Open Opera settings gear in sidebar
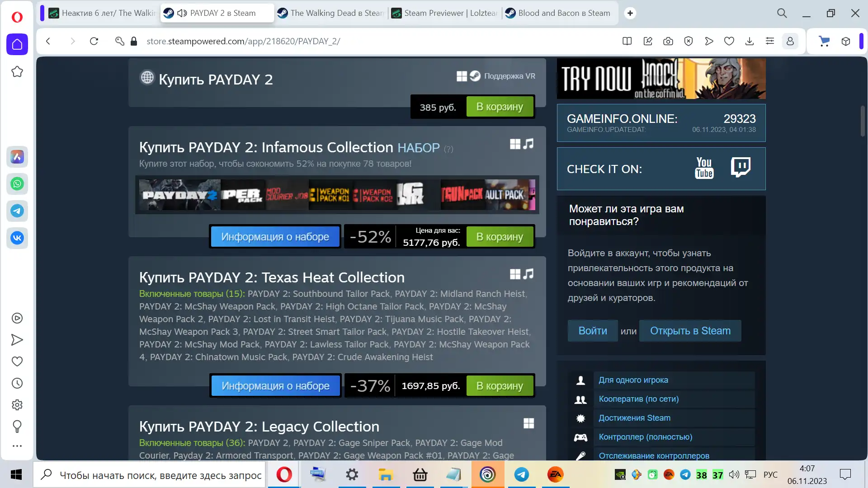Viewport: 868px width, 488px height. tap(17, 405)
